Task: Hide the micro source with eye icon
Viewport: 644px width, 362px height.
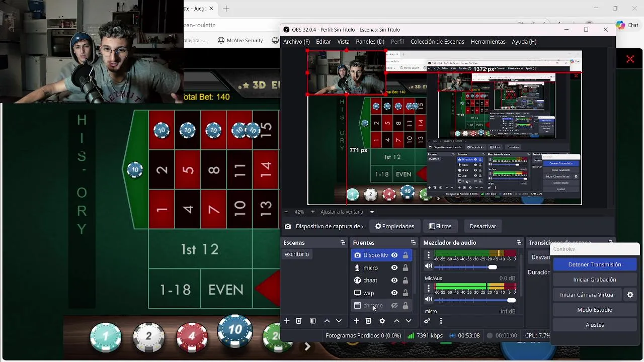Action: (394, 268)
